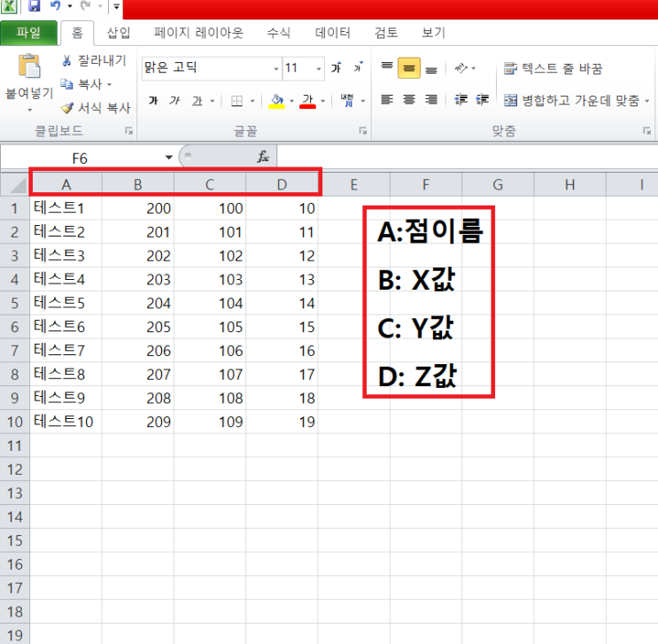Apply the yellow fill color bucket
This screenshot has width=658, height=644.
(x=276, y=101)
